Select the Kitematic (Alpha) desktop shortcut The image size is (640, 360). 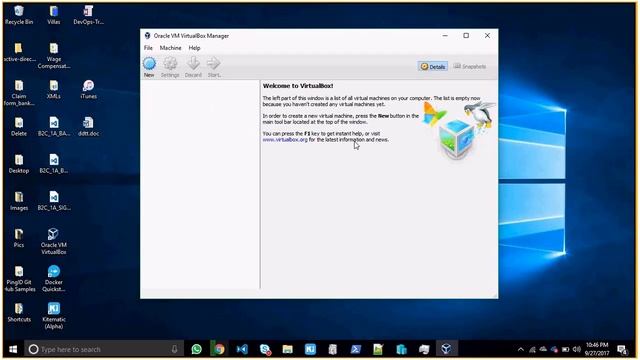pyautogui.click(x=53, y=316)
